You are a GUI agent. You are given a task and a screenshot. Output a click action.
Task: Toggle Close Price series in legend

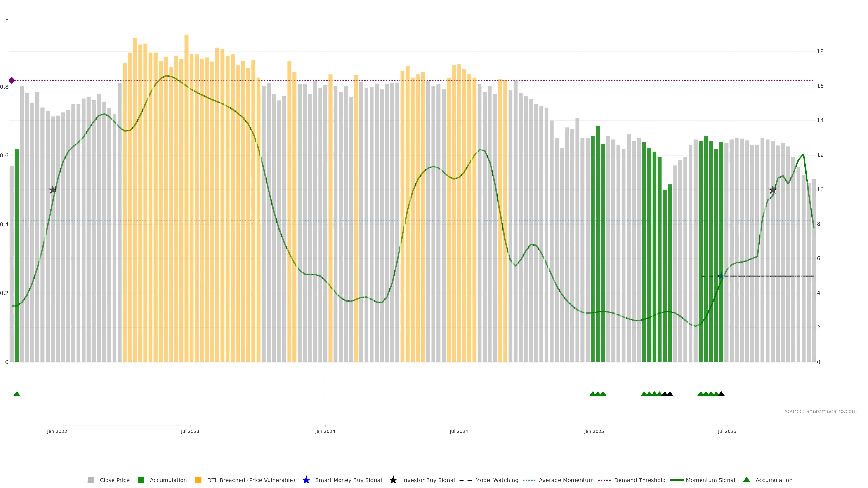coord(114,480)
